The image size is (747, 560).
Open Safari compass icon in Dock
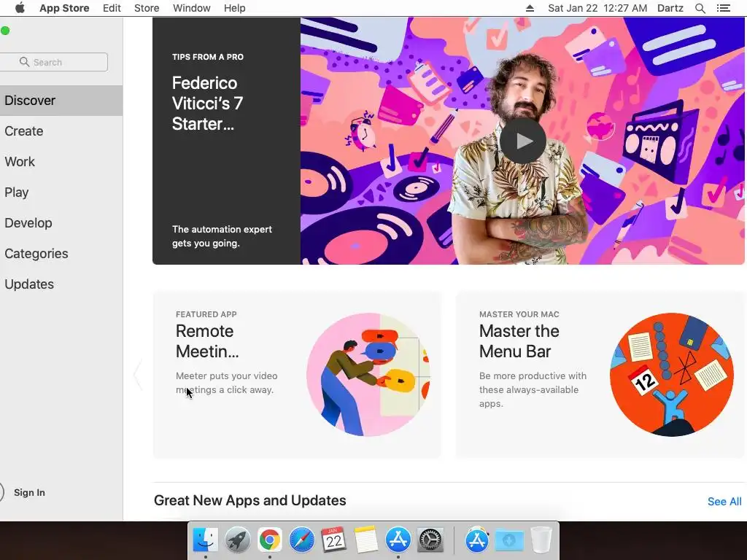click(x=301, y=540)
